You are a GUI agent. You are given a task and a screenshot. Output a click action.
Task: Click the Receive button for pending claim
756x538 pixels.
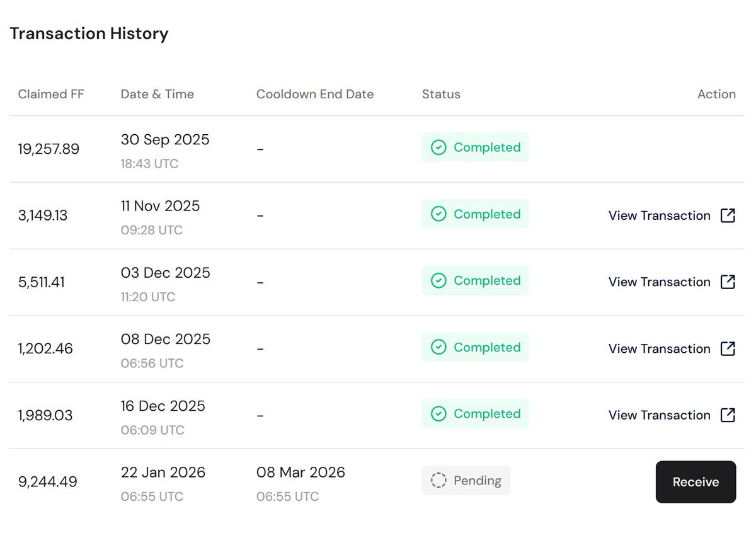[x=696, y=482]
